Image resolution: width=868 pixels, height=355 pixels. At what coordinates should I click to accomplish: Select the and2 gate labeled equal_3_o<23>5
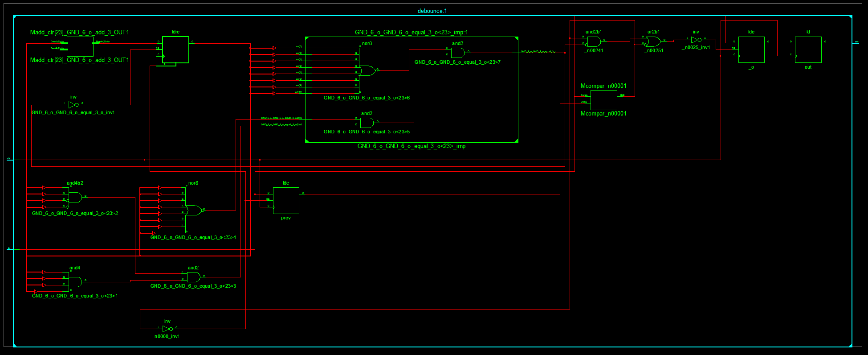[x=367, y=123]
